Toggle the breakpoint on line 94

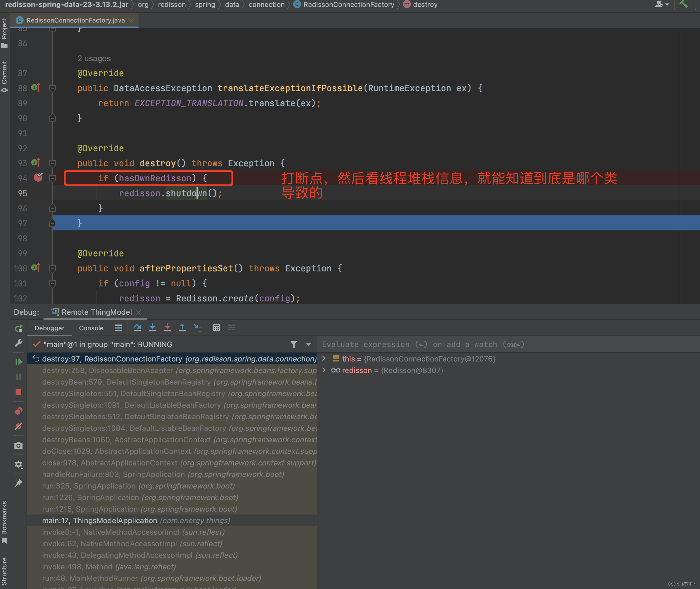click(38, 177)
